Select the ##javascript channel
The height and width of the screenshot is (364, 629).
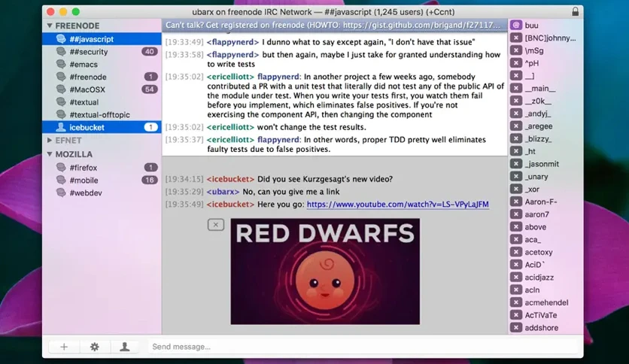(x=102, y=39)
